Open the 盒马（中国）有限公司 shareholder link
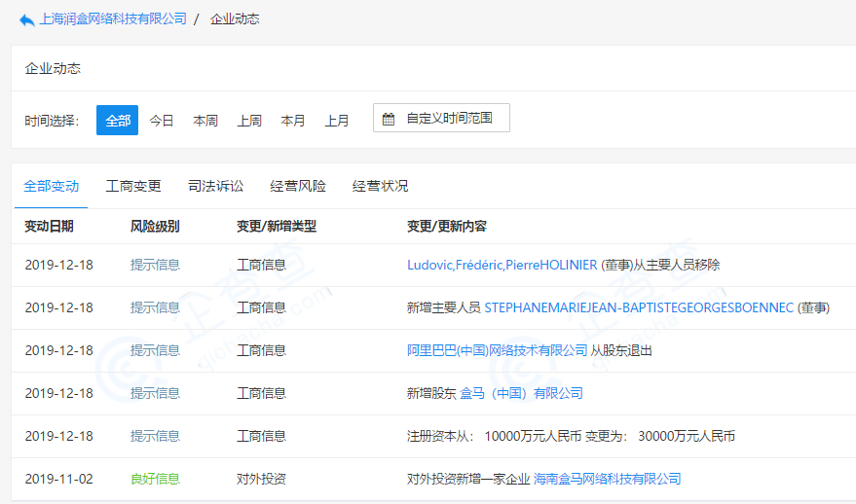Screen dimensions: 856x504 click(x=521, y=393)
